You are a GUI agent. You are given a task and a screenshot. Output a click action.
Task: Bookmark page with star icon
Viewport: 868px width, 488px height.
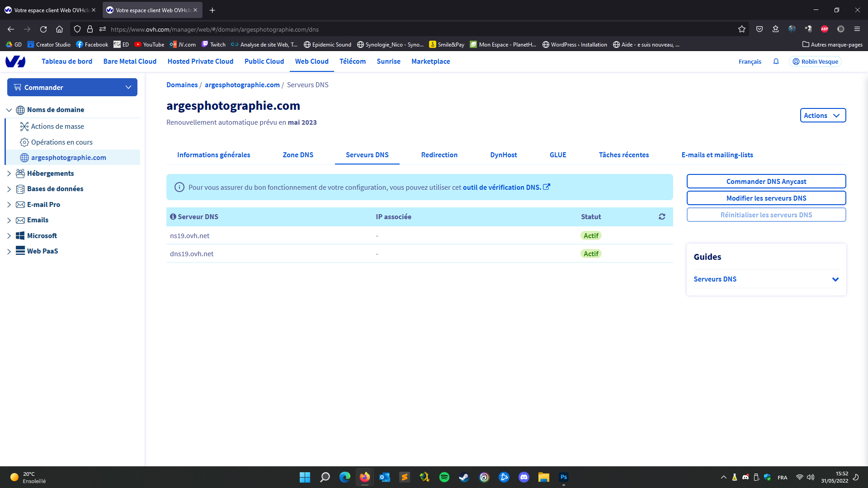(742, 29)
